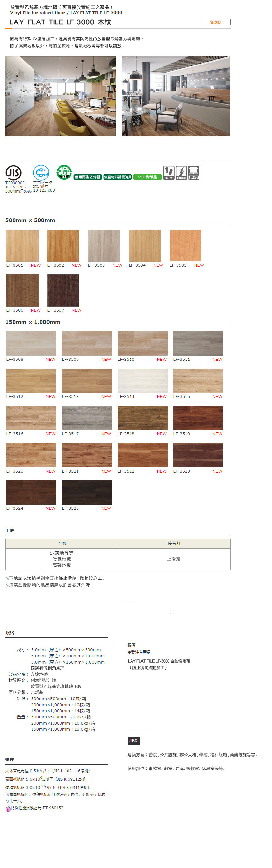The width and height of the screenshot is (272, 868).
Task: Click the LAY FLAT TILE LF-3000 木紋 title
Action: (x=60, y=22)
